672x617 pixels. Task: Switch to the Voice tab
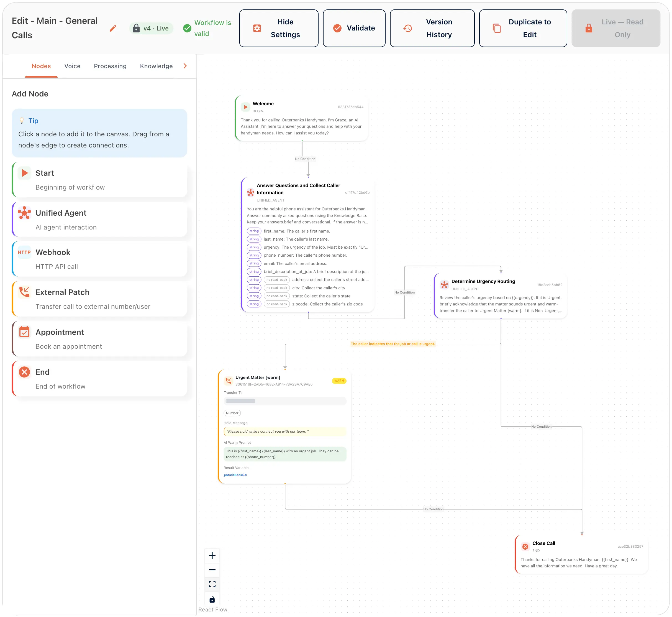click(x=72, y=66)
